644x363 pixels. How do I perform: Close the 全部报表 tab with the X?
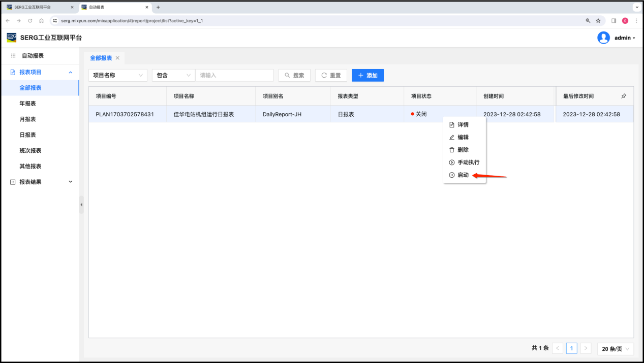tap(117, 58)
